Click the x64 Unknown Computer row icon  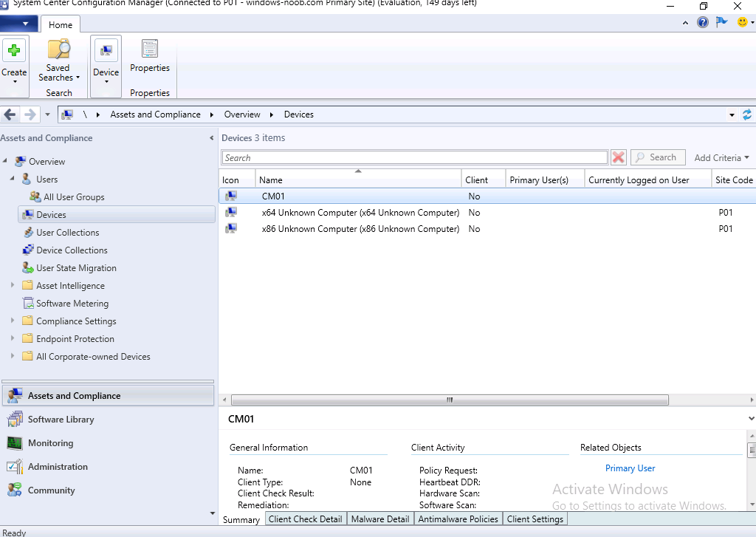coord(231,212)
